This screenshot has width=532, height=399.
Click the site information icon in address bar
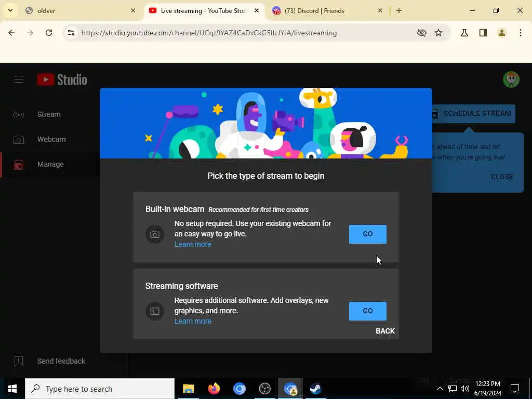click(x=71, y=33)
